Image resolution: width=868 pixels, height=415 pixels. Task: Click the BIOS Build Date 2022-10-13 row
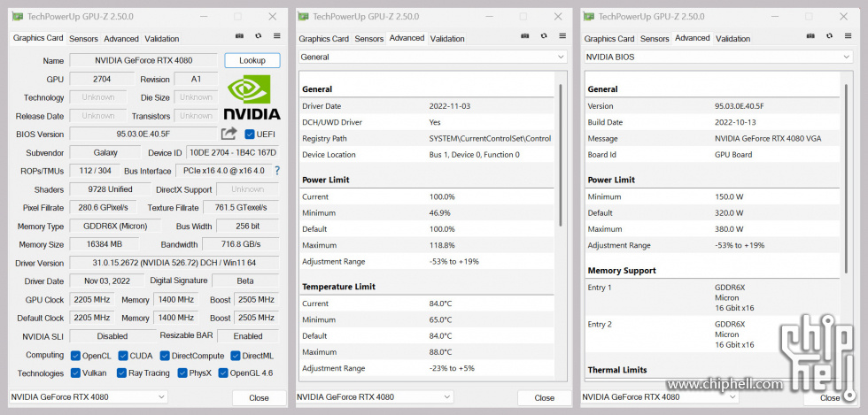pos(712,122)
